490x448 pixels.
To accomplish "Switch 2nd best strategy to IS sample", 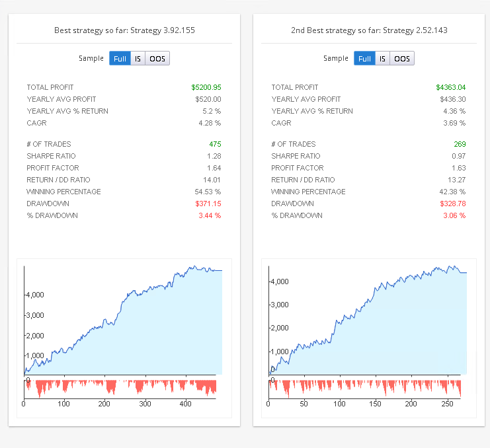I will pyautogui.click(x=382, y=58).
